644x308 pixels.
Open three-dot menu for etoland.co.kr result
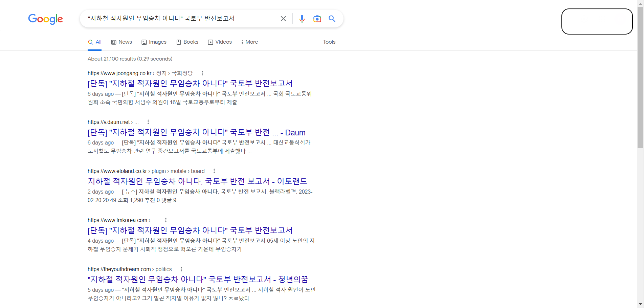pyautogui.click(x=214, y=171)
